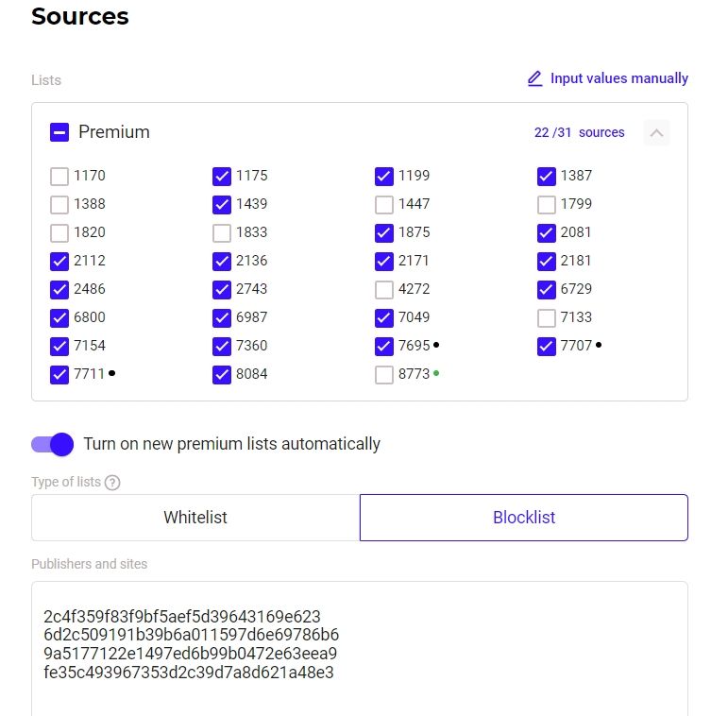
Task: Uncheck source 2486 checkbox
Action: (x=59, y=289)
